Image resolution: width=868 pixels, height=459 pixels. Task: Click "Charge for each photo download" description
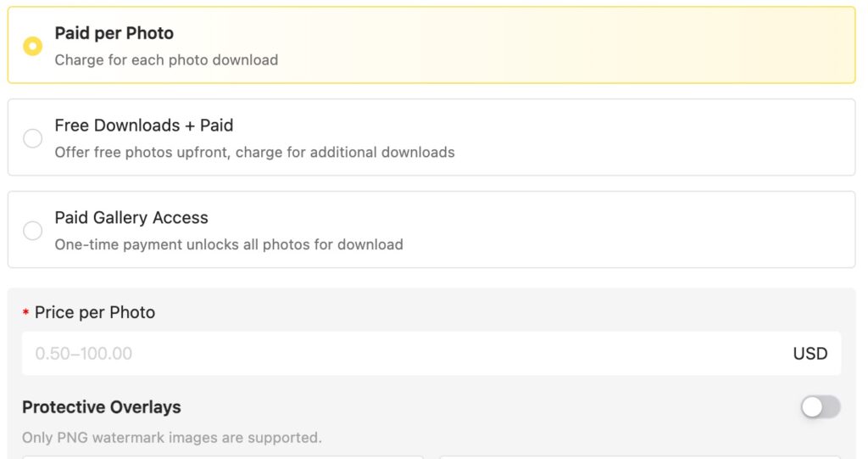[x=166, y=60]
